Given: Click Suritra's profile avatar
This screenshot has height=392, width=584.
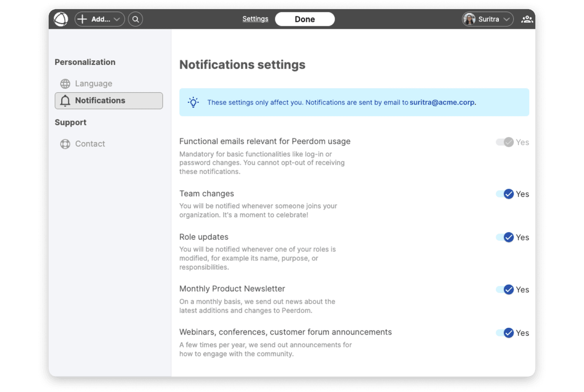Looking at the screenshot, I should click(469, 19).
